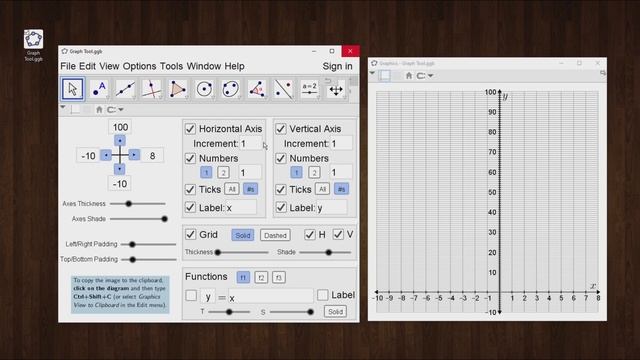640x360 pixels.
Task: Toggle the axes icon in Graphics window stylebar
Action: 384,76
